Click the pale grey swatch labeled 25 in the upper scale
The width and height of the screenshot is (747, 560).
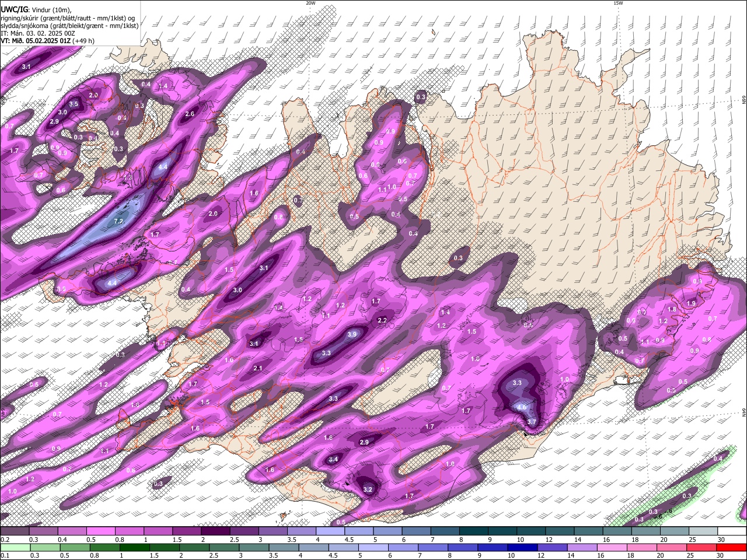702,531
